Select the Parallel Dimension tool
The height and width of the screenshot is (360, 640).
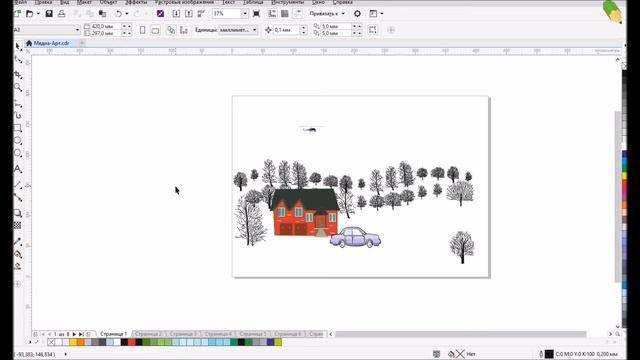click(x=18, y=185)
